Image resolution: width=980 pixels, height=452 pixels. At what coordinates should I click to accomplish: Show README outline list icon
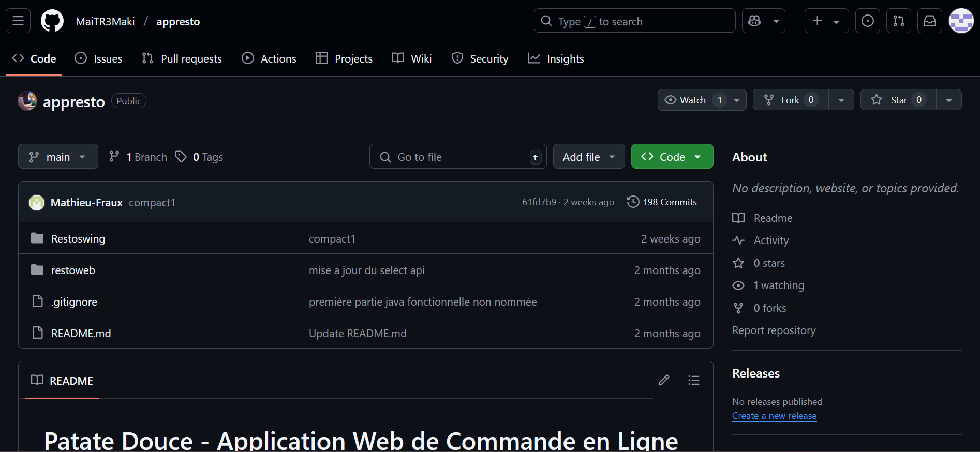pos(694,380)
